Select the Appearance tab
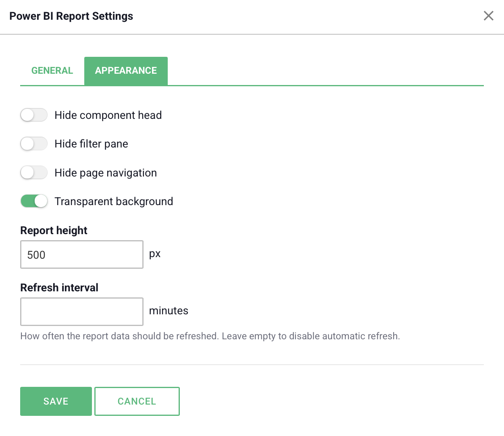504x436 pixels. click(x=126, y=71)
